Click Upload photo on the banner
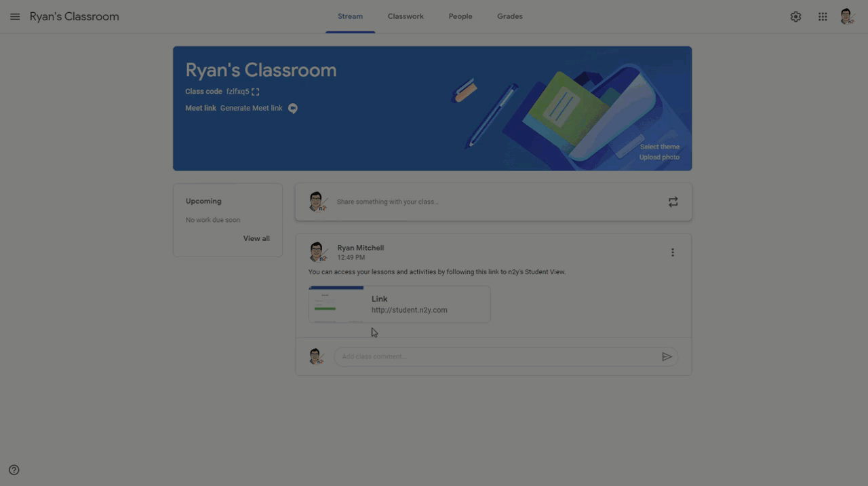868x486 pixels. point(659,157)
